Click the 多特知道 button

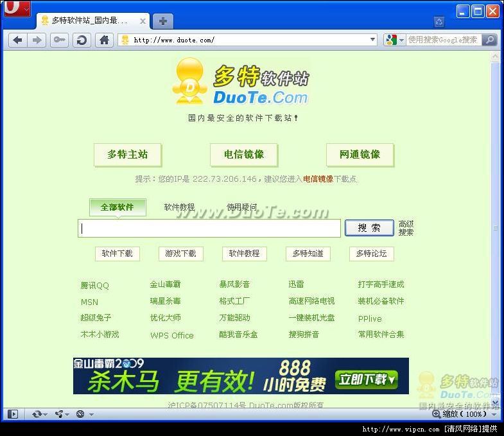pos(308,254)
